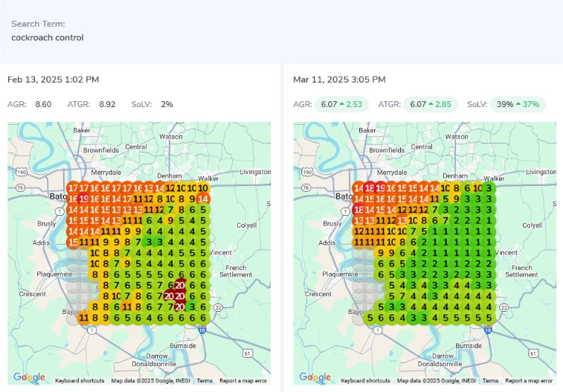Click the bottom-left rank 5 pin, Mar 11 grid
Viewport: 563px width, 392px height.
click(370, 318)
